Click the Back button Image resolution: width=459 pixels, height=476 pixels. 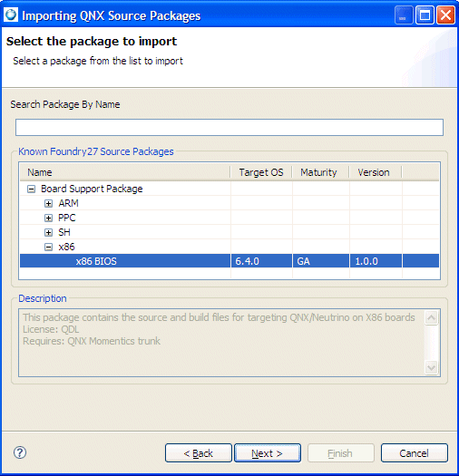199,453
